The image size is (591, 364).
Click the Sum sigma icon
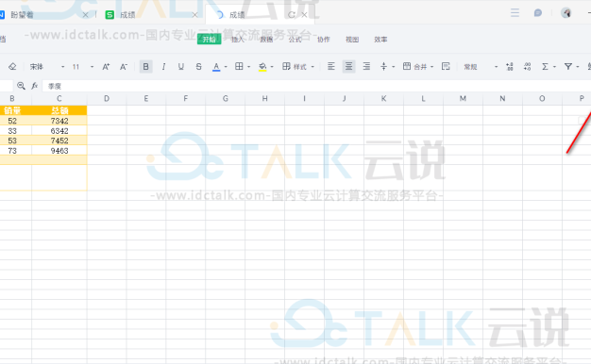545,67
